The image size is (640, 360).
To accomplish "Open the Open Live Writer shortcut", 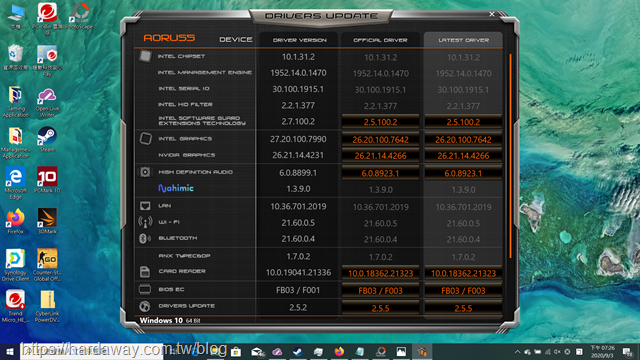I will click(47, 102).
